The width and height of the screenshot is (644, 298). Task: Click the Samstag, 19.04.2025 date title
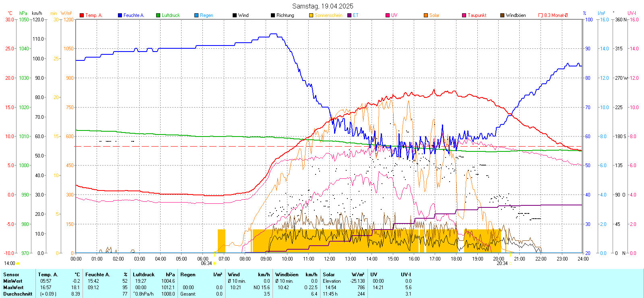(x=322, y=6)
